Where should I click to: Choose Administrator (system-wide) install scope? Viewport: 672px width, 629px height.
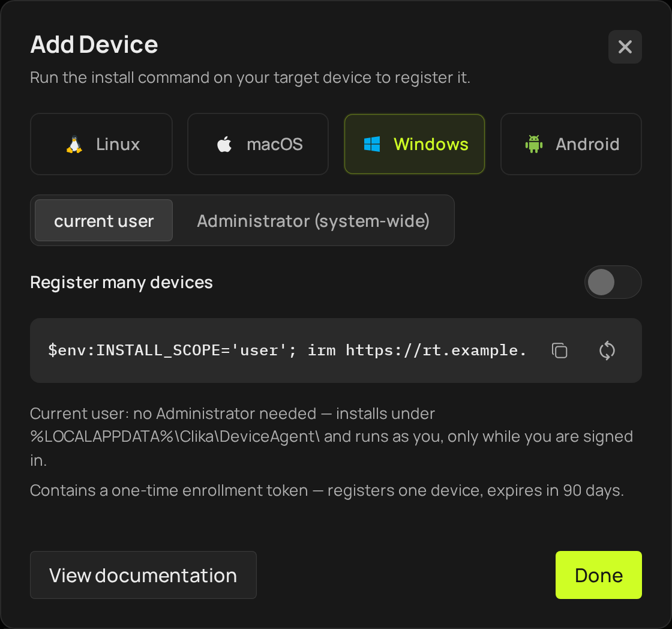tap(313, 220)
